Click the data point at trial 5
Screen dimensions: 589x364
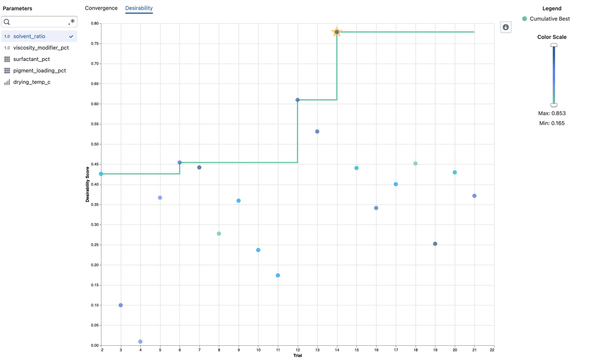(160, 198)
